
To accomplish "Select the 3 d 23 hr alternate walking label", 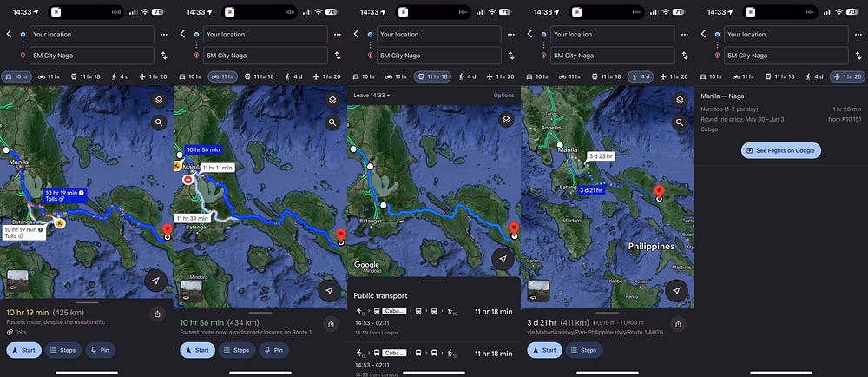I will pos(600,156).
